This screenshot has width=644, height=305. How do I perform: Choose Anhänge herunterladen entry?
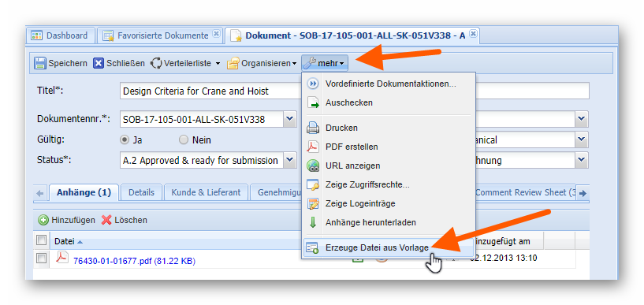389,222
